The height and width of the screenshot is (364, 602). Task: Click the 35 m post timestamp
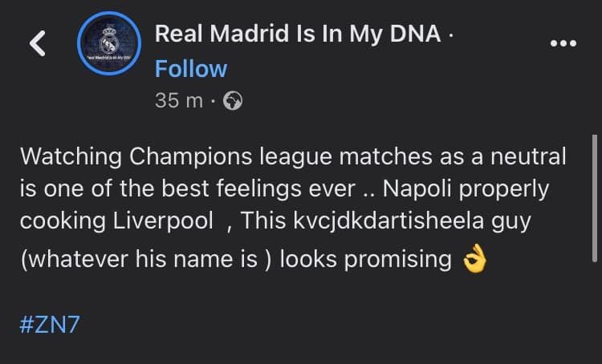pos(178,102)
